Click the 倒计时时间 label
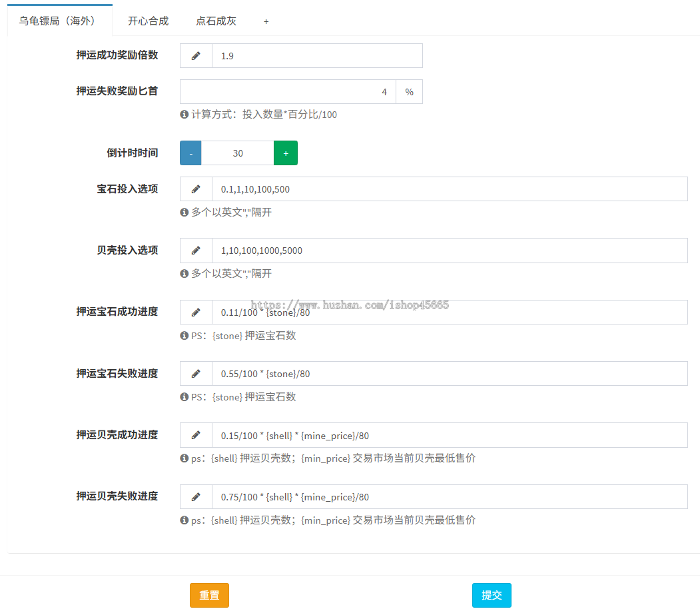Image resolution: width=700 pixels, height=609 pixels. click(132, 153)
